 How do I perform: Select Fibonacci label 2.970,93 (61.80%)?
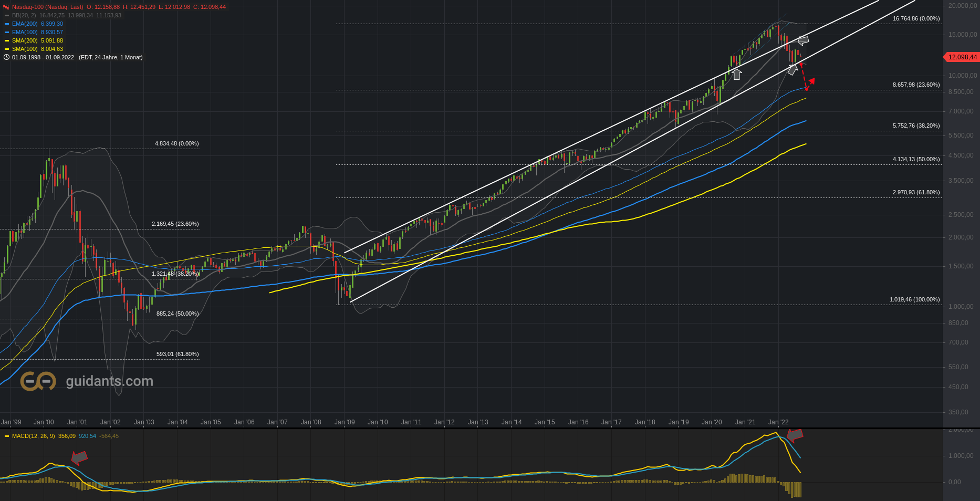[916, 192]
